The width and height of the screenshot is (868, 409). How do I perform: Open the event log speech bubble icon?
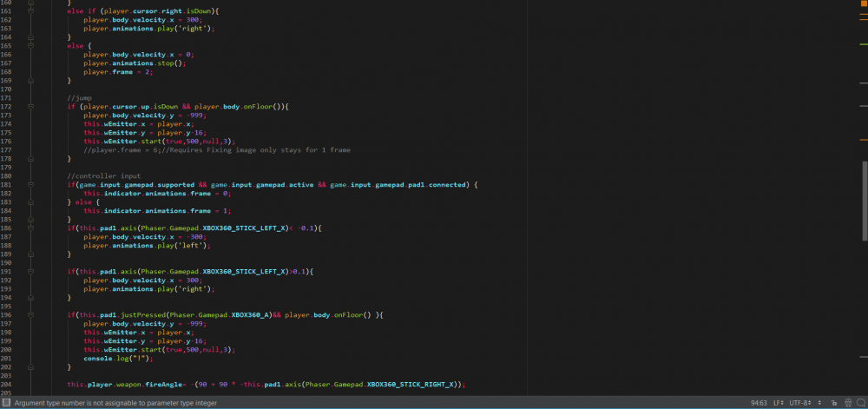pyautogui.click(x=860, y=403)
